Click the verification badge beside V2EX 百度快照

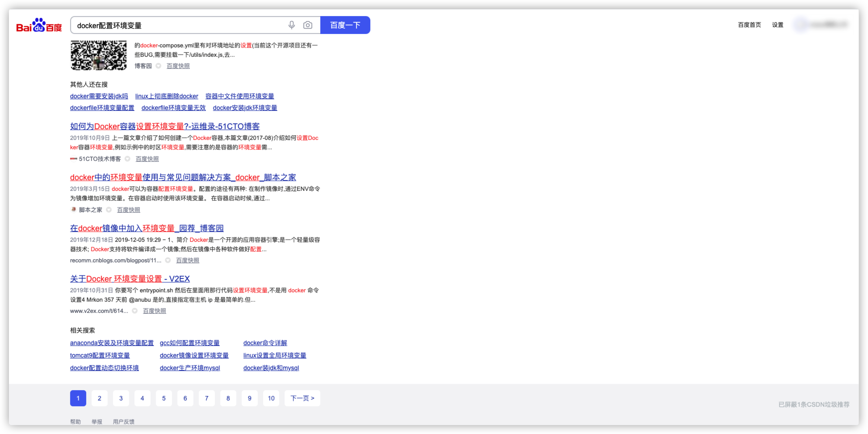(x=135, y=311)
